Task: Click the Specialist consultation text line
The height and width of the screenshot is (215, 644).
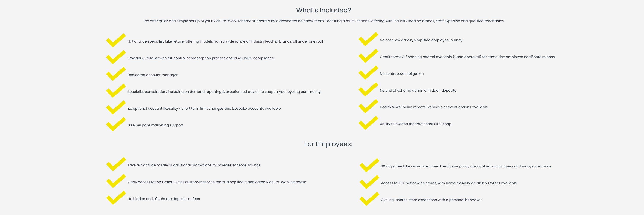Action: click(224, 92)
